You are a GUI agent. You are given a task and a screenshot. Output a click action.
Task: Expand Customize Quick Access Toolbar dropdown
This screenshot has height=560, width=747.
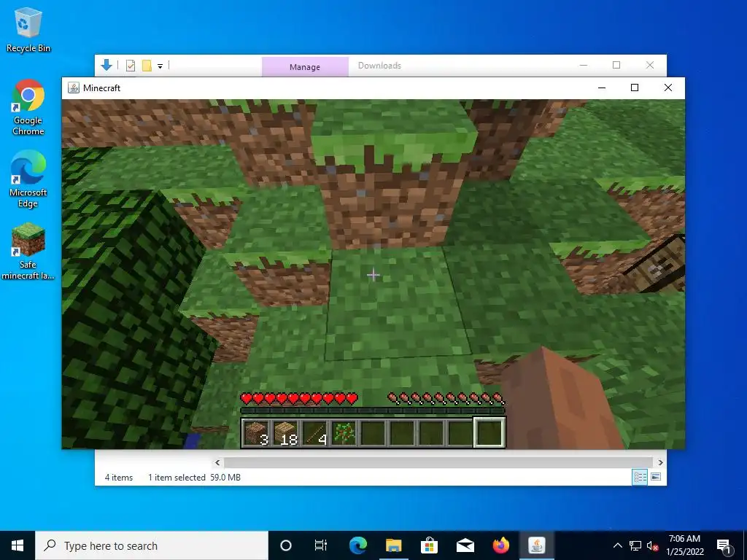click(x=160, y=66)
